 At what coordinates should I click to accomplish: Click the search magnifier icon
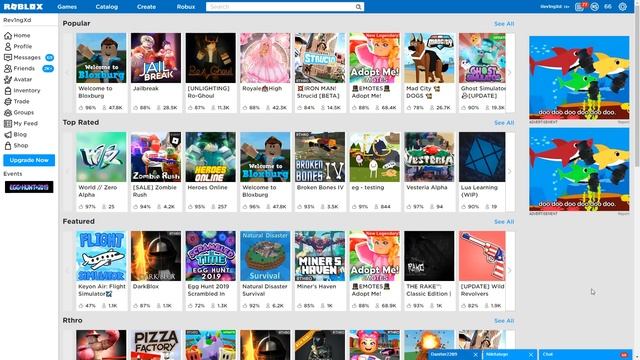pos(358,7)
